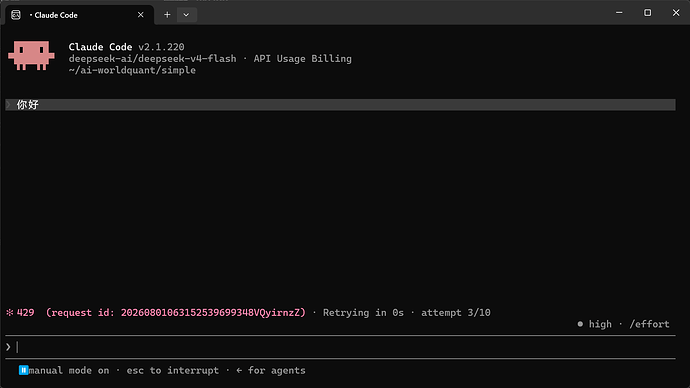Close the terminal window
This screenshot has height=388, width=690.
[x=676, y=13]
